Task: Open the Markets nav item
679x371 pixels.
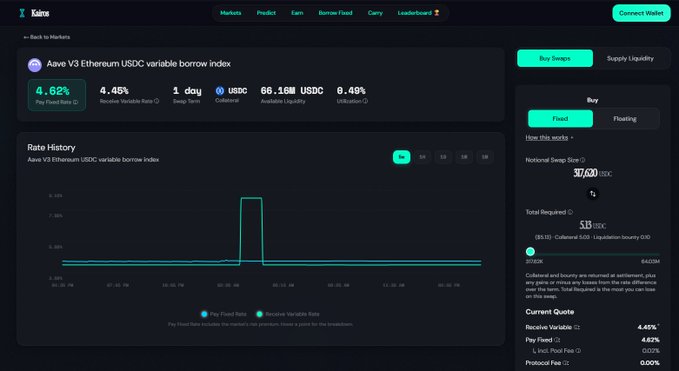Action: click(230, 13)
